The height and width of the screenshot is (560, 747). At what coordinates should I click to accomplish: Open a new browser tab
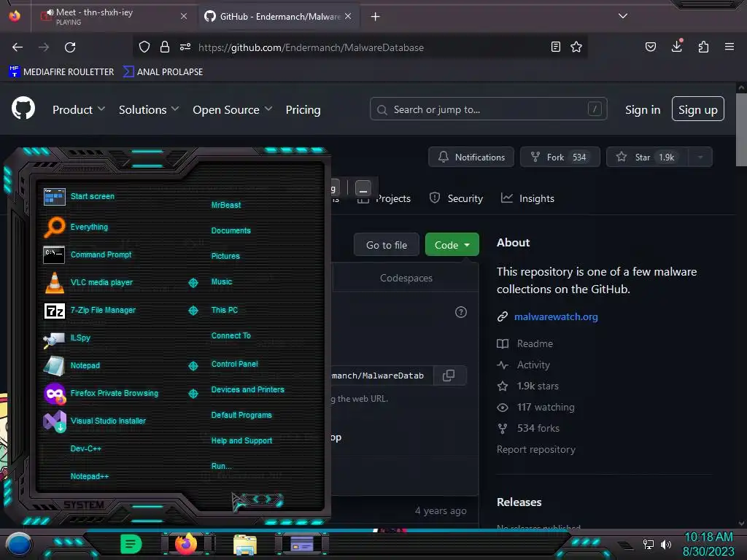tap(376, 17)
